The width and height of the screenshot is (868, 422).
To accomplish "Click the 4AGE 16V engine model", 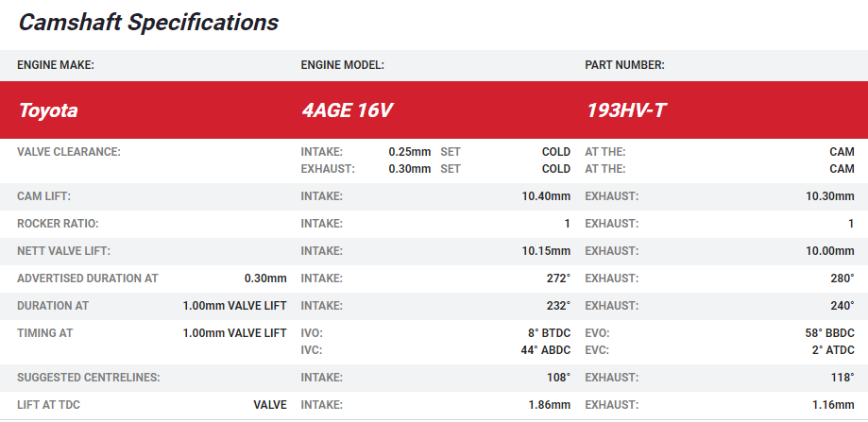I will 346,110.
